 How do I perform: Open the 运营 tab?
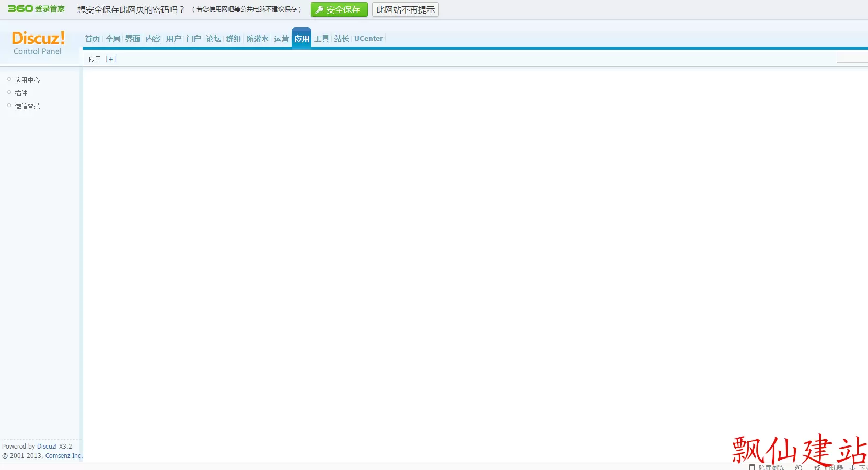tap(281, 39)
